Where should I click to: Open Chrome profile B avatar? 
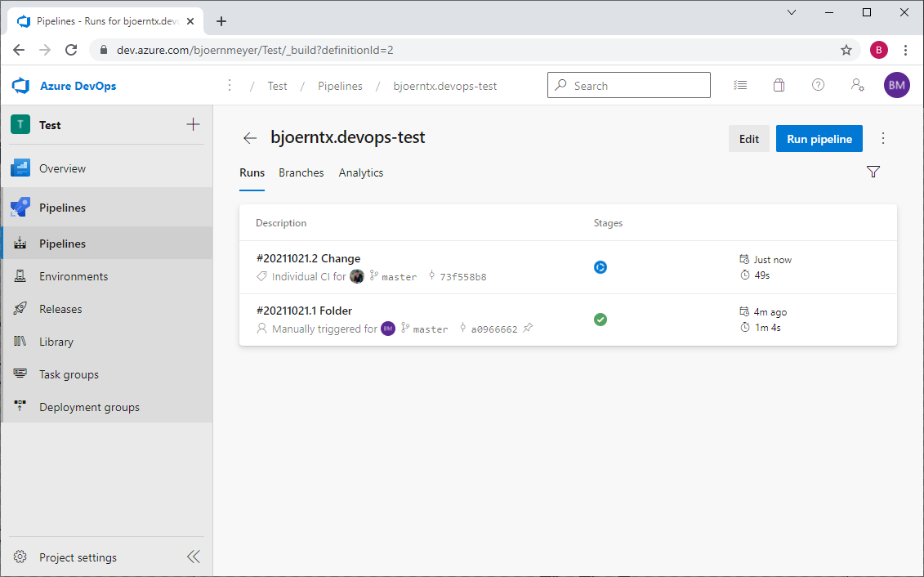[x=878, y=50]
